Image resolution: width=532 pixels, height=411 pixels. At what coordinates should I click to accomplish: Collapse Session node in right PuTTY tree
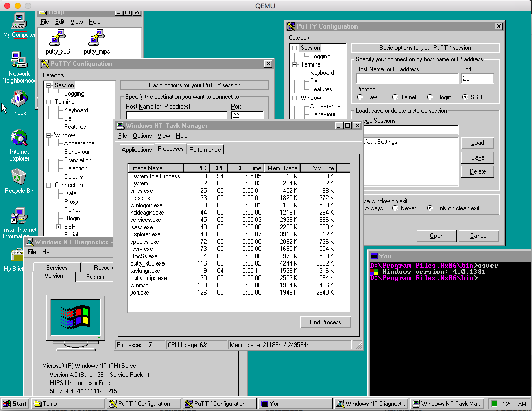pos(294,48)
